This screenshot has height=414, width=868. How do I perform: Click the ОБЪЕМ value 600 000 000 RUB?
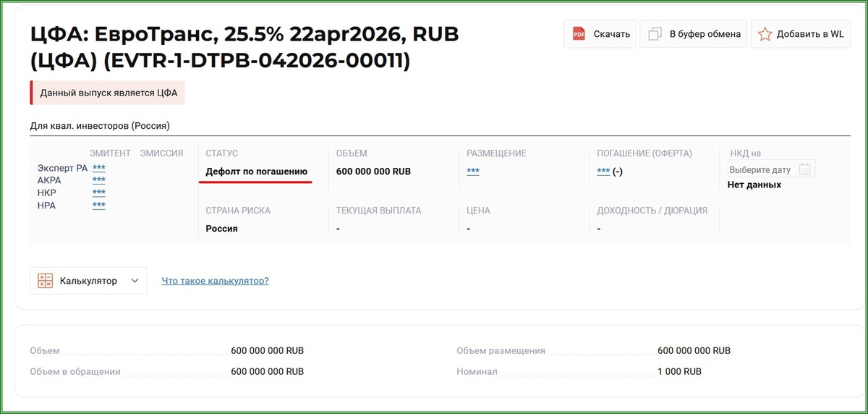click(373, 172)
